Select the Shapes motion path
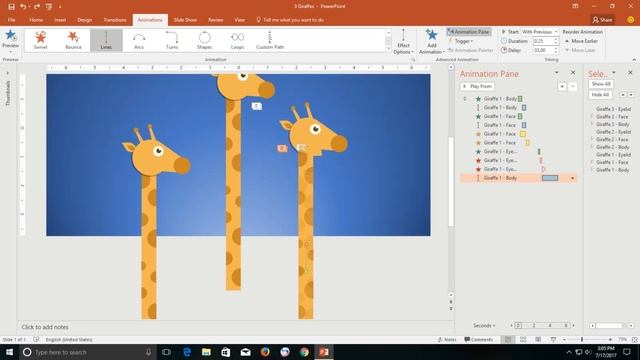The width and height of the screenshot is (640, 360). coord(204,40)
